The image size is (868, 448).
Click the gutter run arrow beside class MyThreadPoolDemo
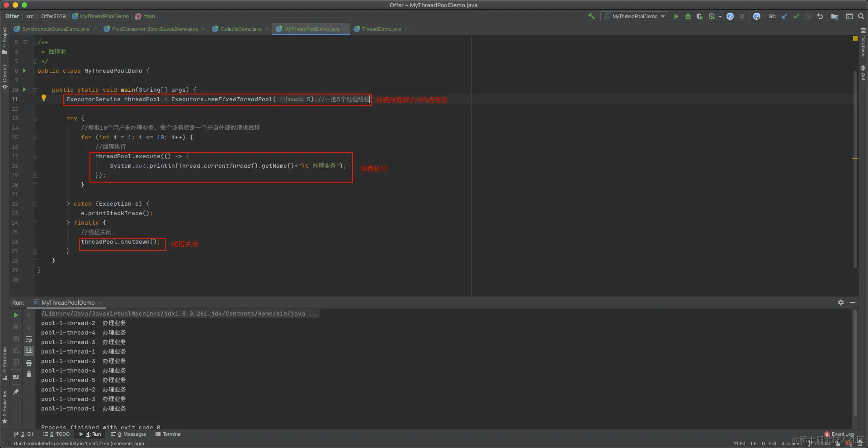24,71
